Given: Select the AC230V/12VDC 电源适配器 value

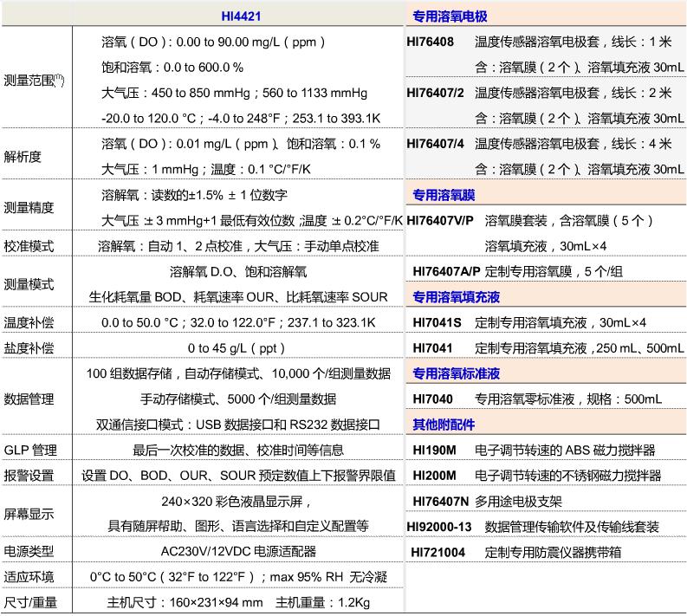Looking at the screenshot, I should point(238,551).
